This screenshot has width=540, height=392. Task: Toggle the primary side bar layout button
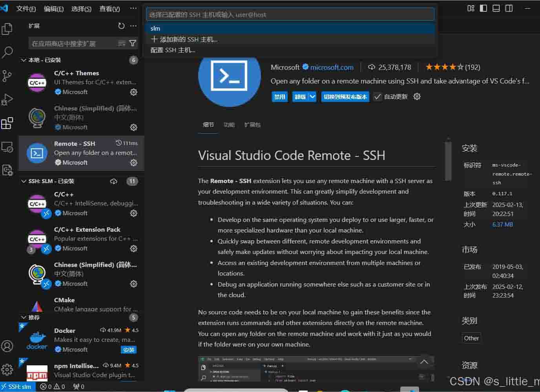click(x=483, y=8)
